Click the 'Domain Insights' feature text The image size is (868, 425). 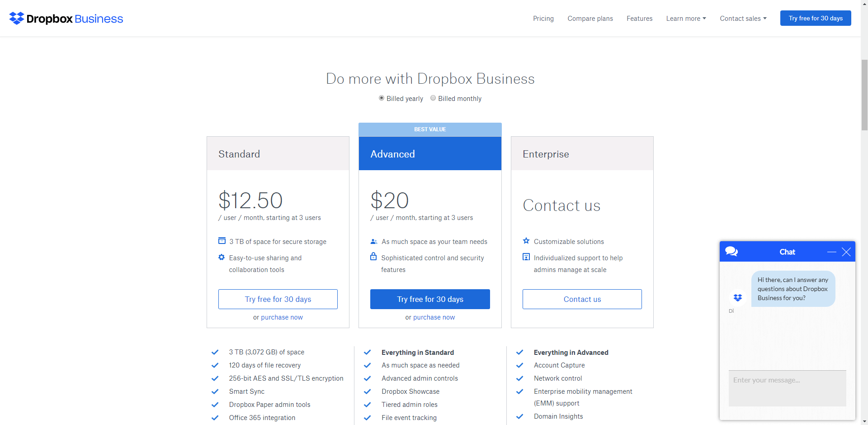558,416
